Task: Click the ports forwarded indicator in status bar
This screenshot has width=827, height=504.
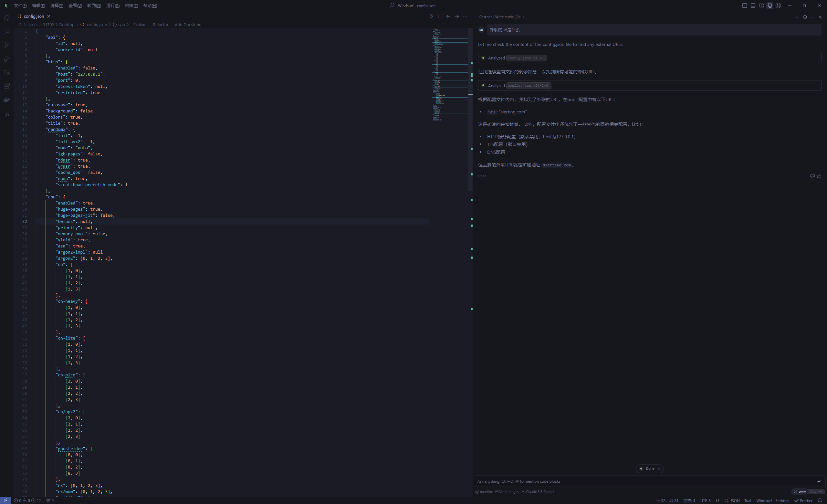Action: pyautogui.click(x=50, y=500)
